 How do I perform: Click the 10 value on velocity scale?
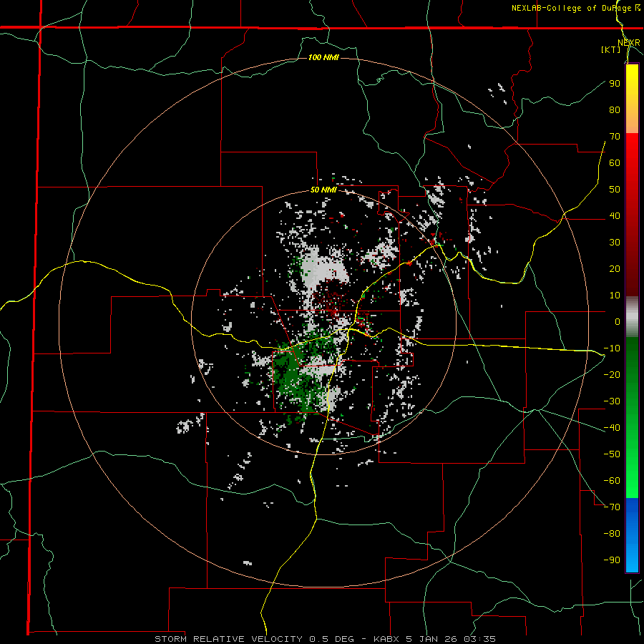(615, 296)
